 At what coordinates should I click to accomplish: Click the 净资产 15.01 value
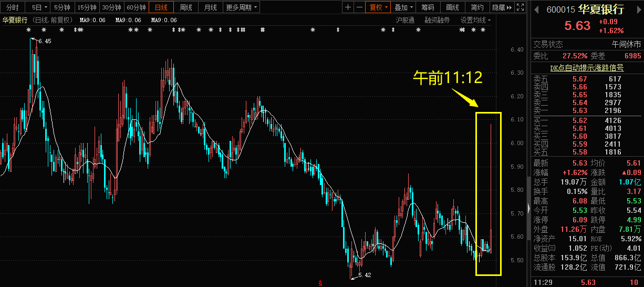pos(578,239)
